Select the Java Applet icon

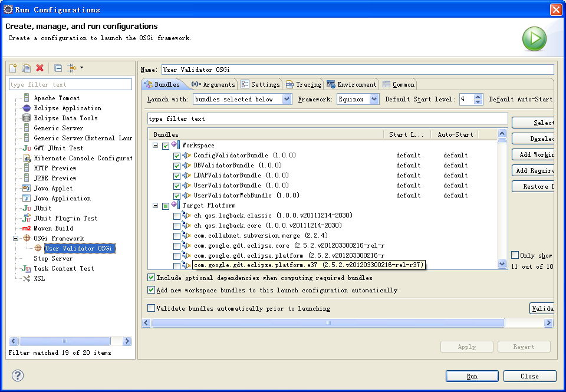click(27, 188)
